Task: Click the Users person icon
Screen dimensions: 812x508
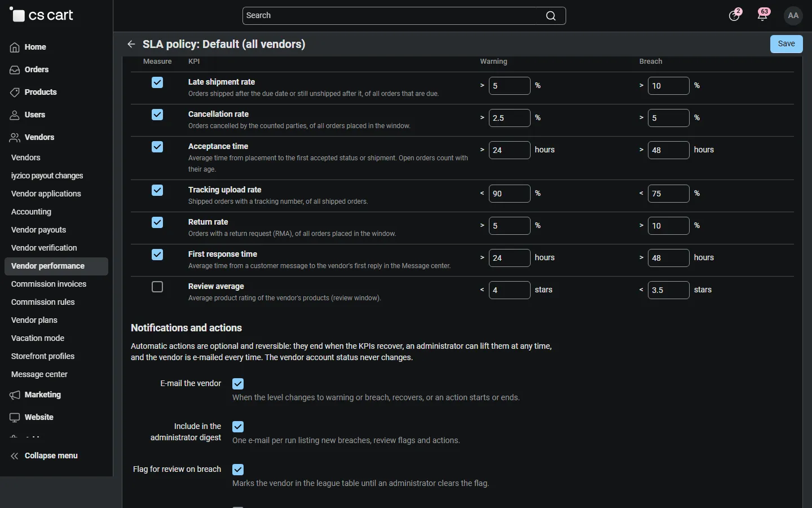Action: click(15, 115)
